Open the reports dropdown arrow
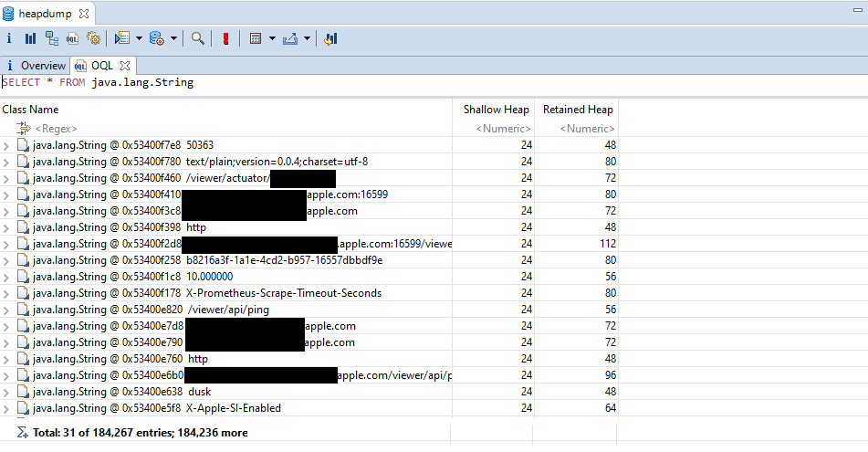The height and width of the screenshot is (452, 868). (139, 38)
